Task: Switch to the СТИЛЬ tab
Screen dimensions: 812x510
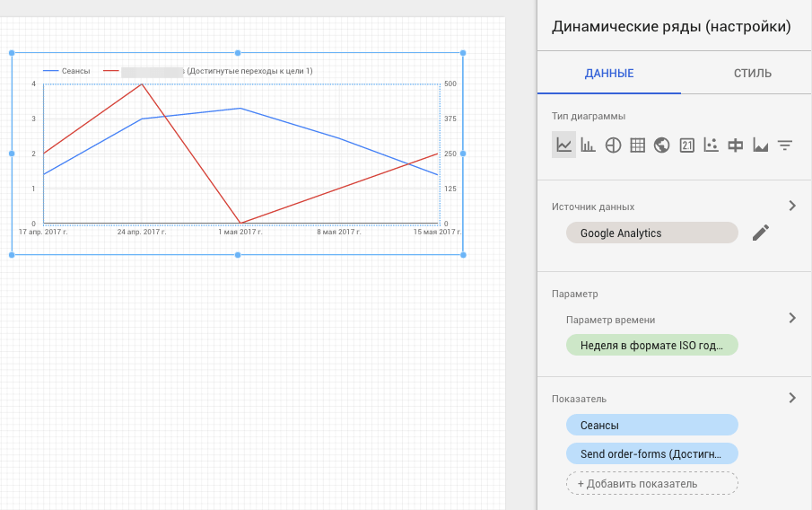Action: pyautogui.click(x=752, y=74)
